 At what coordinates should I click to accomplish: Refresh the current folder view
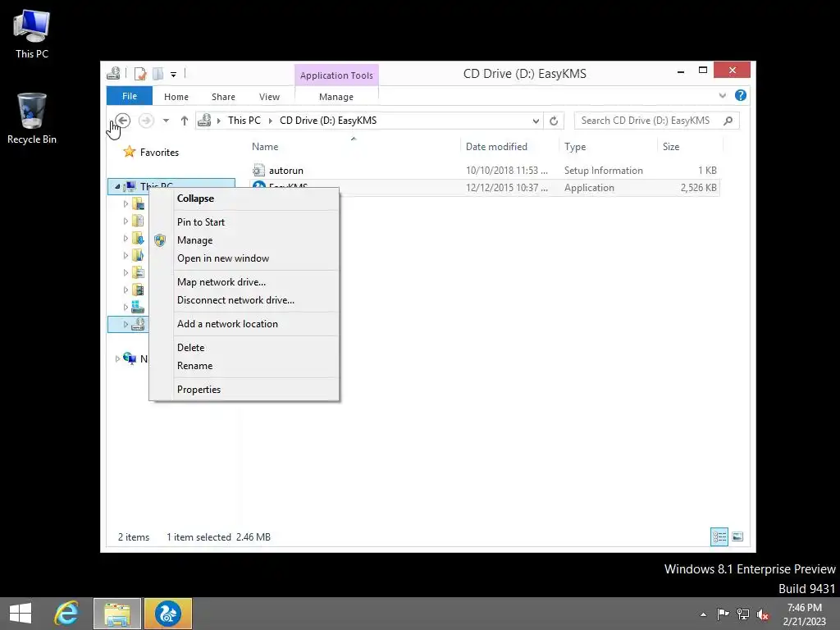coord(554,121)
